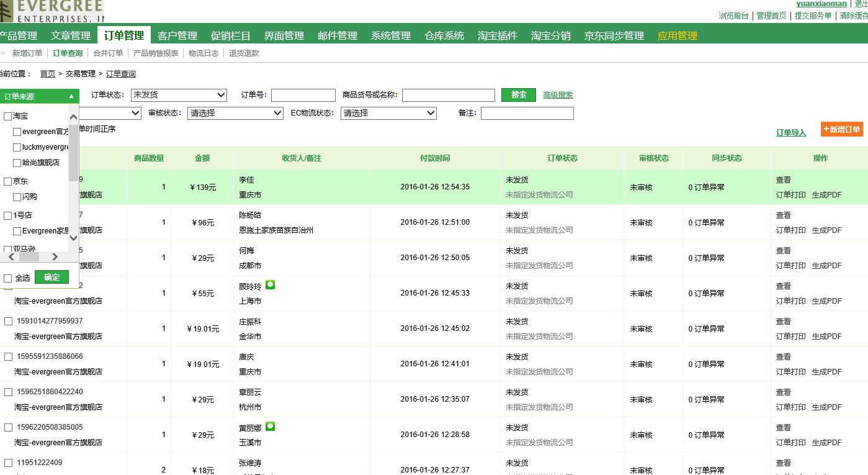Click the green message icon beside 顾玲玲
This screenshot has height=475, width=868.
click(270, 285)
